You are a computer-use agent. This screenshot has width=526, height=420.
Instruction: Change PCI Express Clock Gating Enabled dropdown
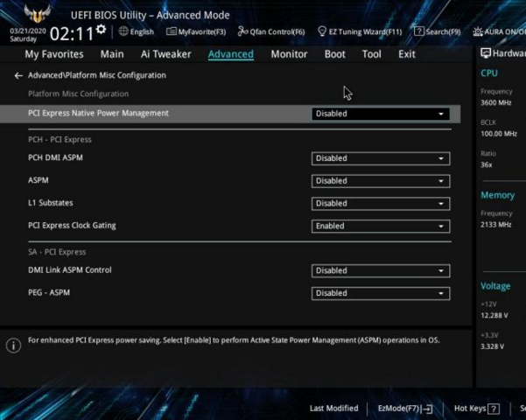(x=381, y=226)
